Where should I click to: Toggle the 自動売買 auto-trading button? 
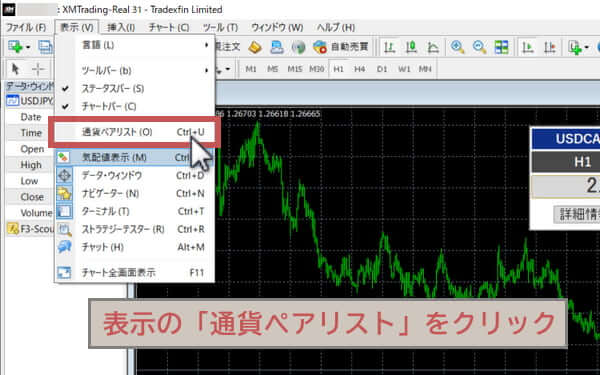click(341, 47)
